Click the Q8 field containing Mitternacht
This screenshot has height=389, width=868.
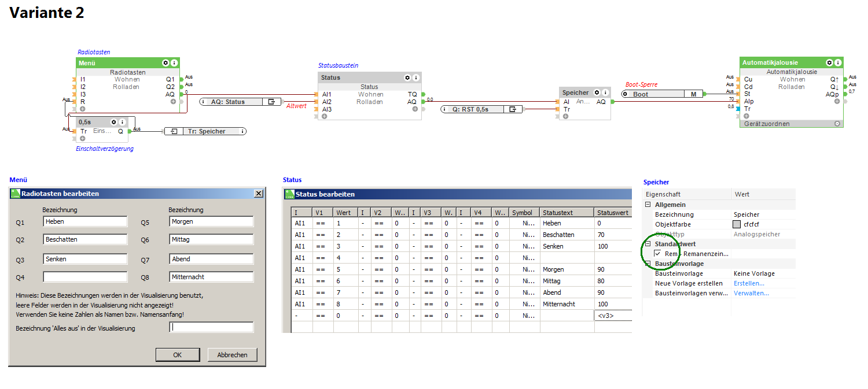pyautogui.click(x=211, y=277)
